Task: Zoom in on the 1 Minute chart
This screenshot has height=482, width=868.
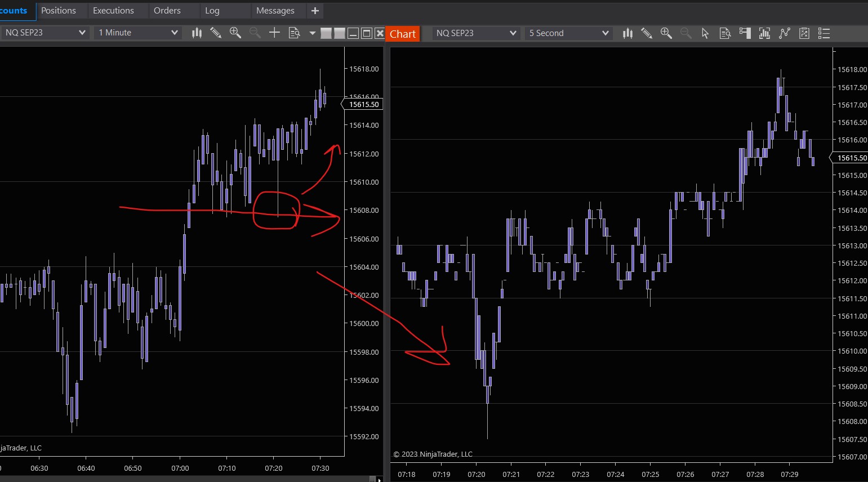Action: tap(235, 33)
